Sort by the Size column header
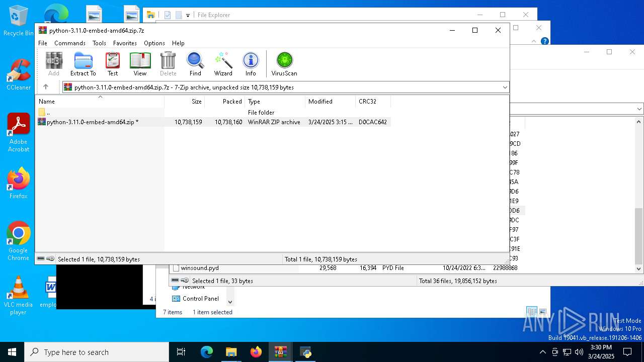This screenshot has height=362, width=644. pyautogui.click(x=185, y=101)
